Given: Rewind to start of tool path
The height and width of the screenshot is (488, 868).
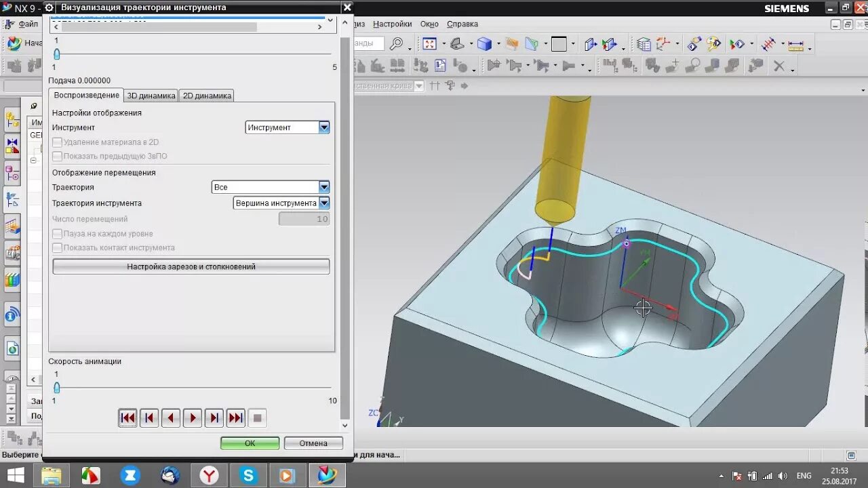Looking at the screenshot, I should coord(127,418).
